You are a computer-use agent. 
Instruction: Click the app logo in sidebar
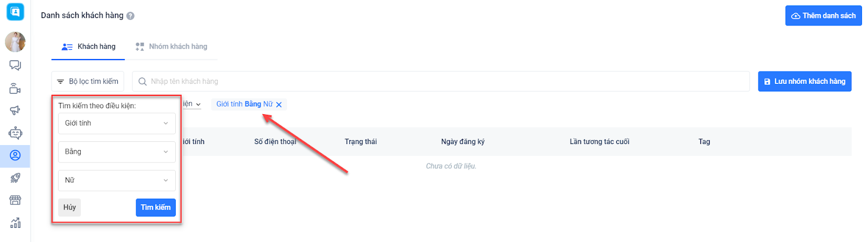(15, 11)
